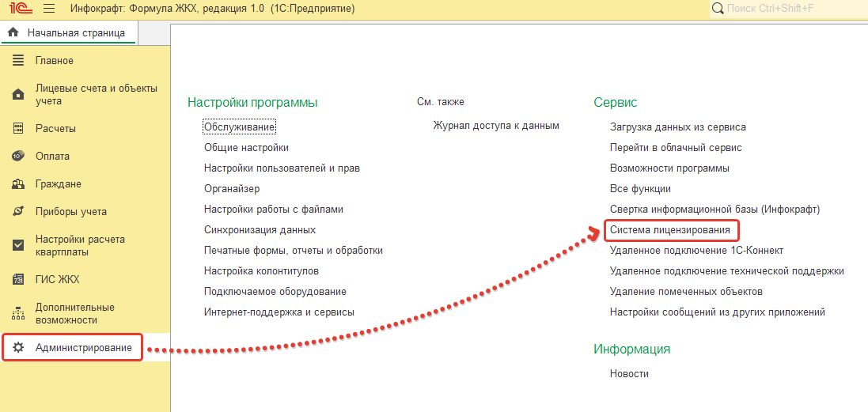Click the house icon for Лицевые счета

pyautogui.click(x=18, y=95)
